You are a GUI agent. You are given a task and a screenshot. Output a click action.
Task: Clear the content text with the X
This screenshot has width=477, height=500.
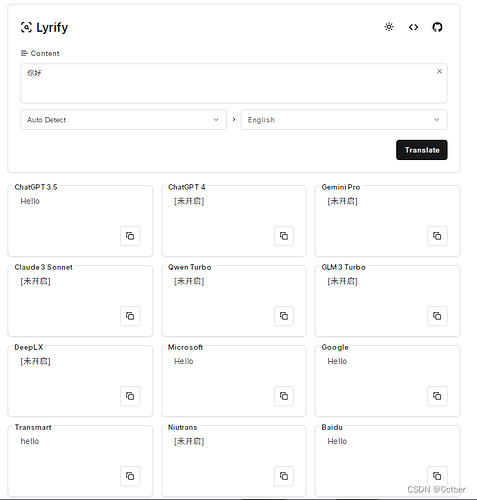pyautogui.click(x=439, y=71)
